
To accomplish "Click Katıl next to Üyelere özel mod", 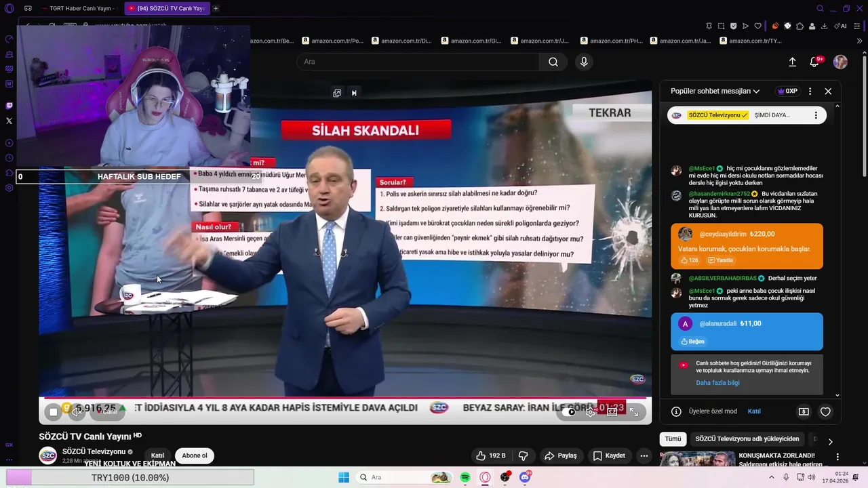I will [754, 411].
